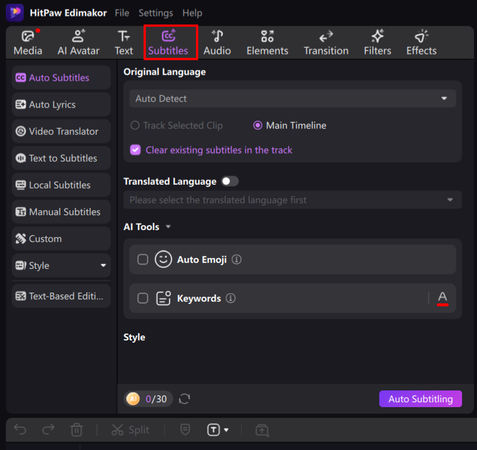Screen dimensions: 477x450
Task: Open the Settings menu
Action: [x=156, y=13]
